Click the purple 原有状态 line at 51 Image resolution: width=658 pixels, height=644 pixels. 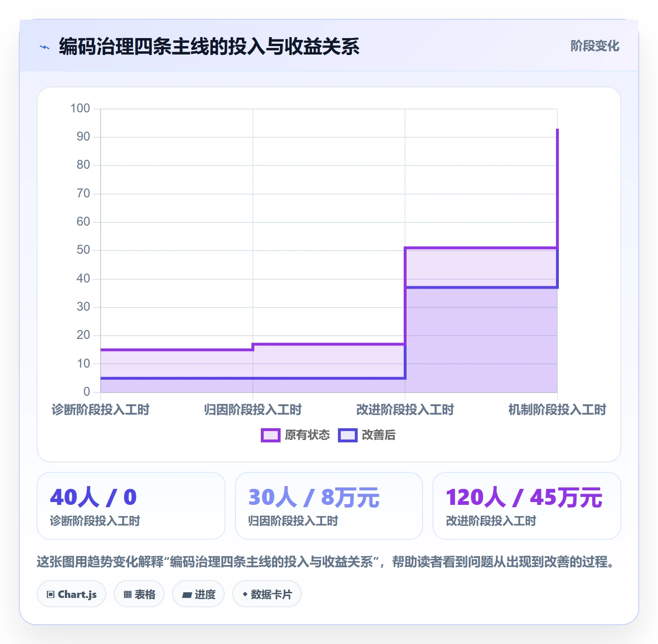click(x=481, y=248)
